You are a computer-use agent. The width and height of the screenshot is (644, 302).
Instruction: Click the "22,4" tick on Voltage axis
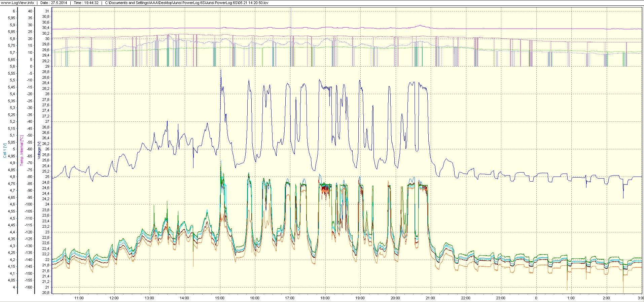point(46,249)
